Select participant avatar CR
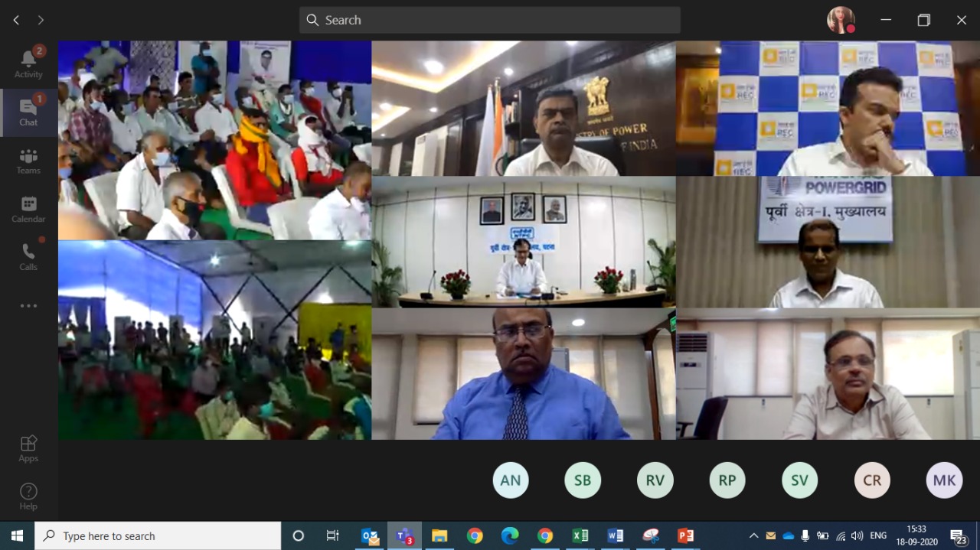980x550 pixels. (872, 480)
